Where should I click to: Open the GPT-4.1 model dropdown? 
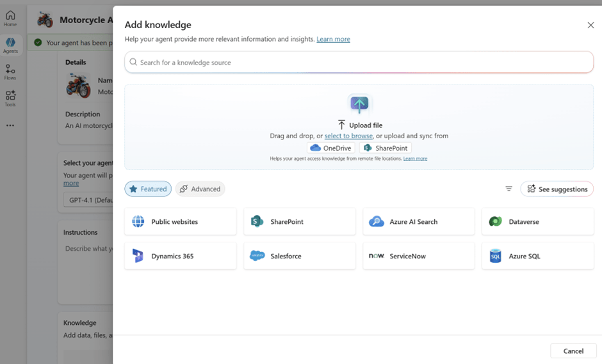pyautogui.click(x=90, y=200)
